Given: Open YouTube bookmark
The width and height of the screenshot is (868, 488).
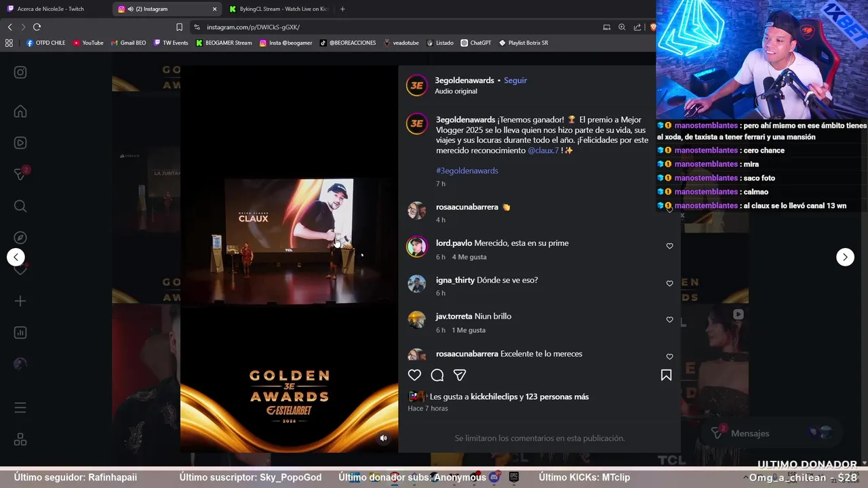Looking at the screenshot, I should (x=88, y=43).
